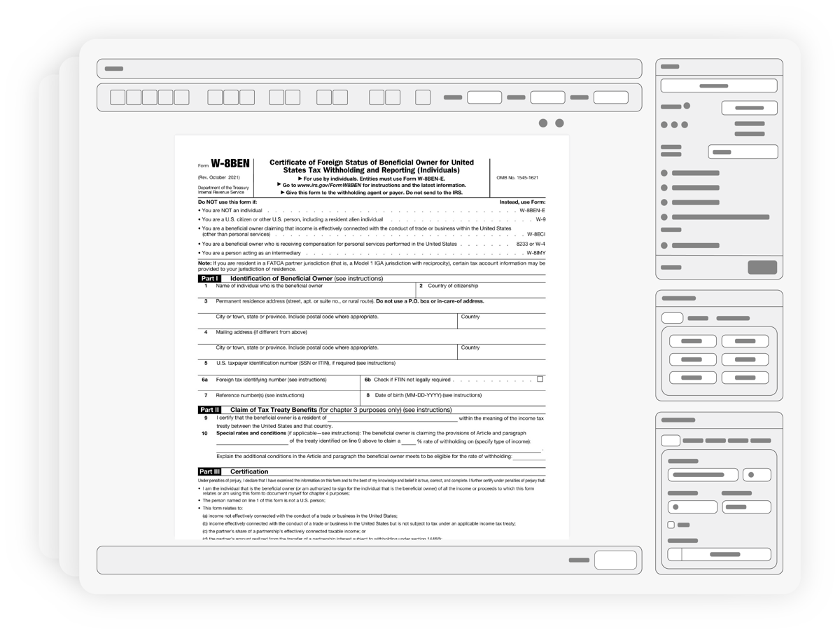
Task: Click the white button in the bottom bar
Action: (x=615, y=560)
